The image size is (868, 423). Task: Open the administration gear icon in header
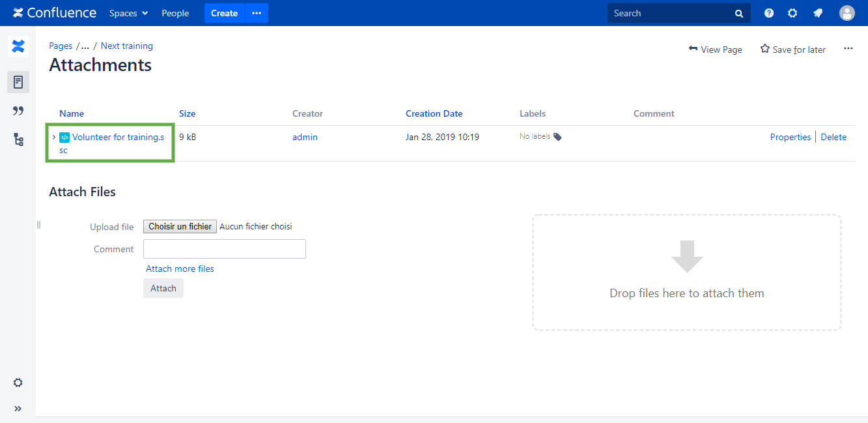point(792,13)
